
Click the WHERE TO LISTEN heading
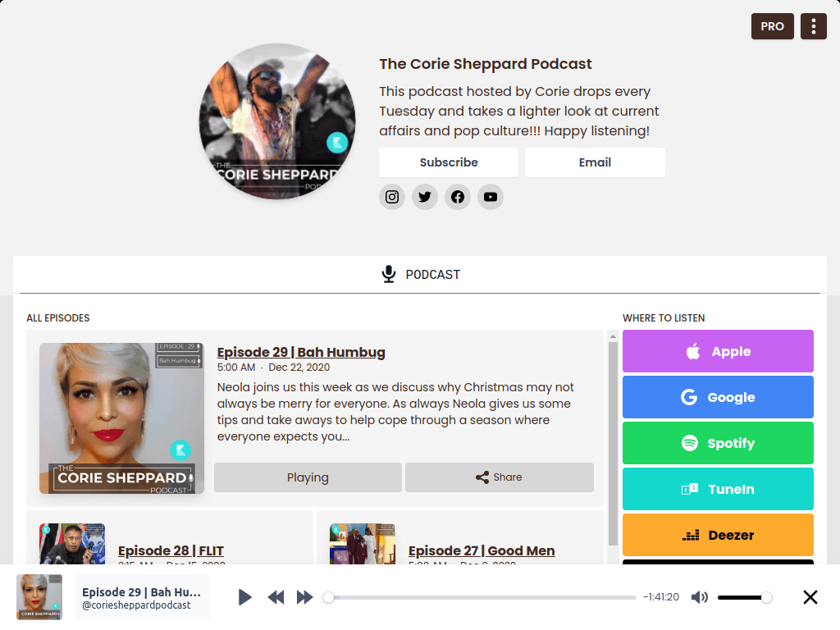coord(663,318)
